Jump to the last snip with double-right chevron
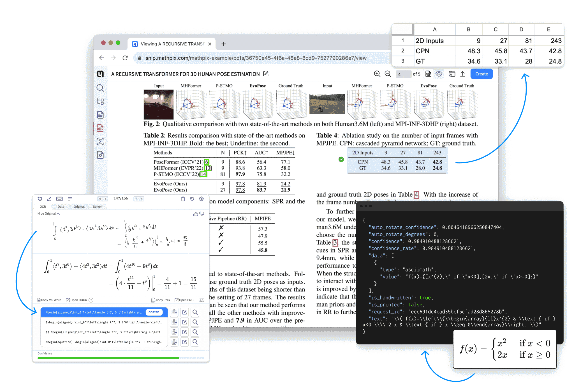This screenshot has height=391, width=588. click(142, 199)
